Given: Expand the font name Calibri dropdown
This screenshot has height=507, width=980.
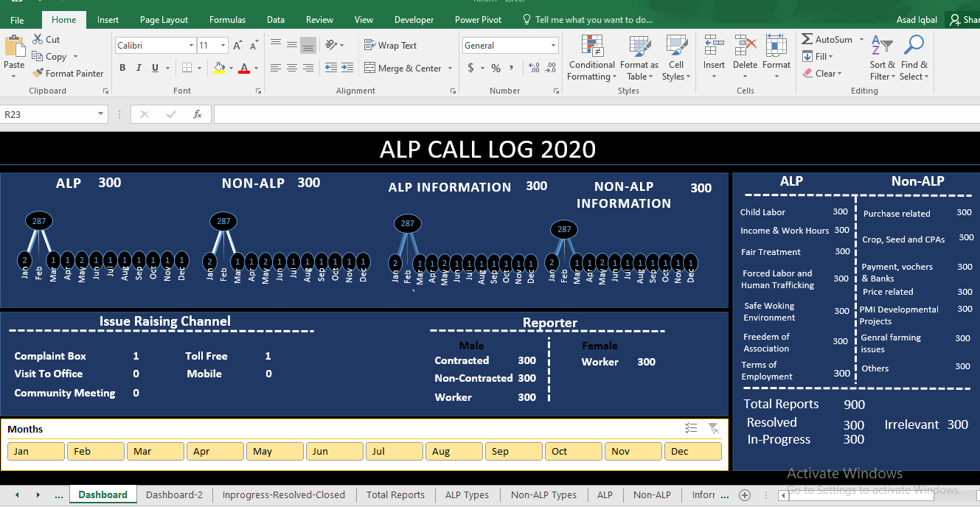Looking at the screenshot, I should 191,46.
